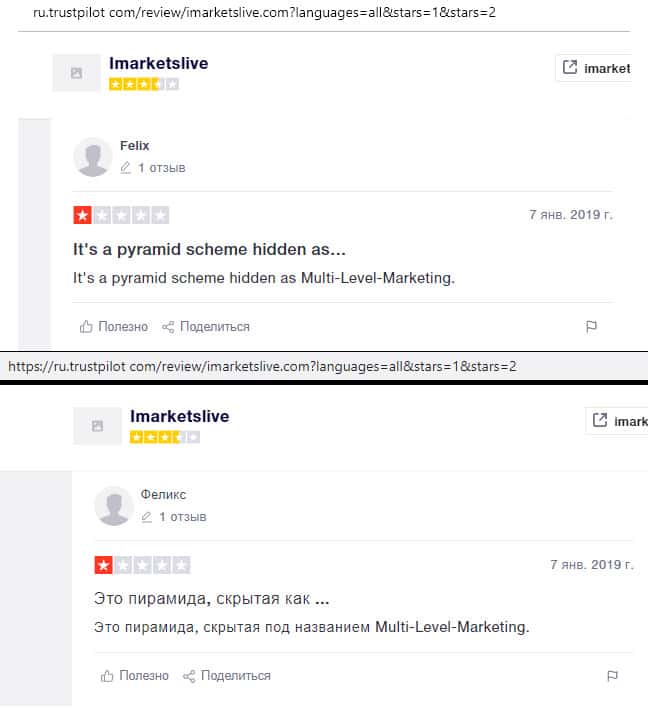648x721 pixels.
Task: Report the bottom review with the flag icon
Action: [x=612, y=676]
